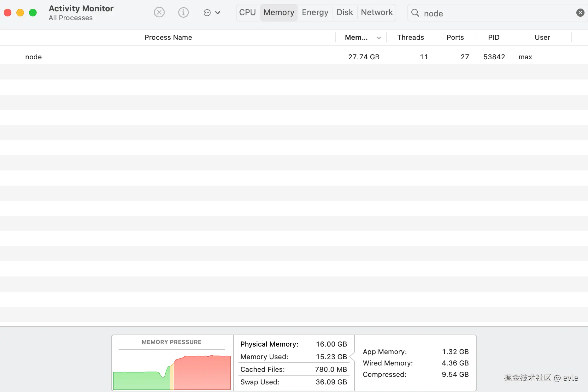Click the ports count 27
This screenshot has height=392, width=588.
465,57
